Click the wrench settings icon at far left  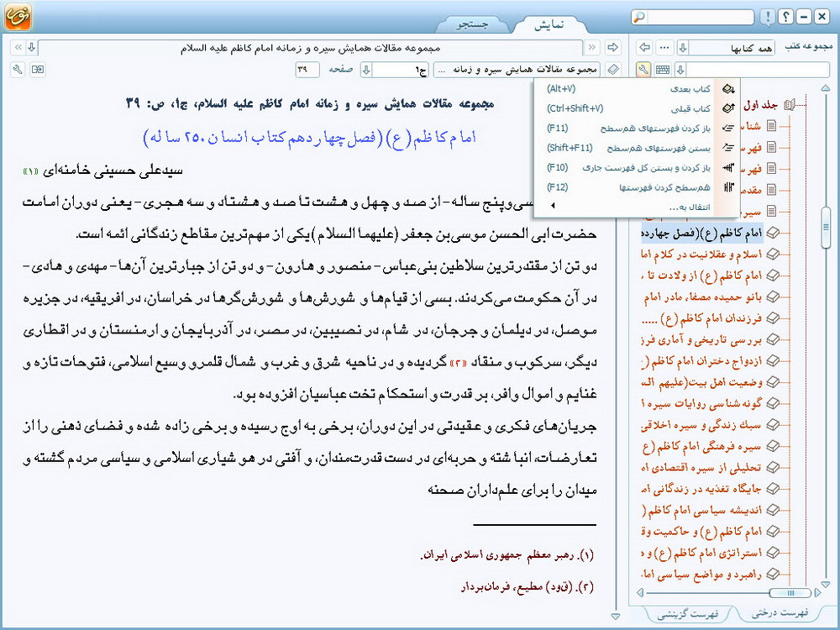click(x=18, y=70)
